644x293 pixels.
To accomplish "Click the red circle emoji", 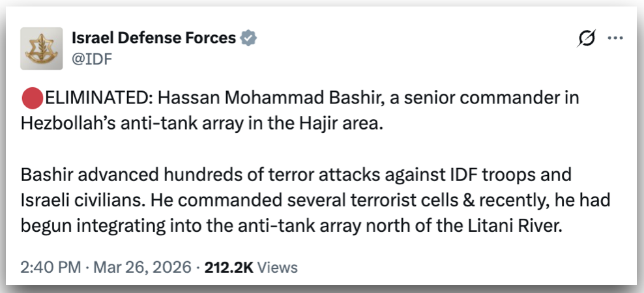I will 31,100.
